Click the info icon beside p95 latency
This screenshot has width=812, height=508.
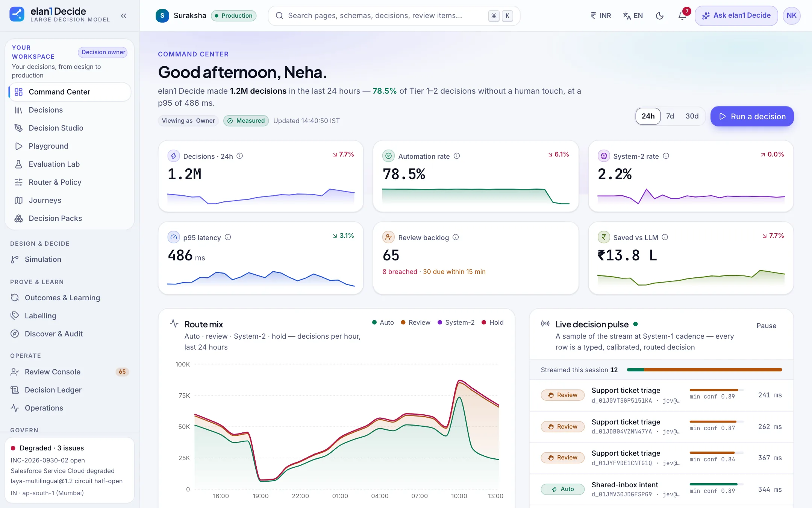coord(228,237)
